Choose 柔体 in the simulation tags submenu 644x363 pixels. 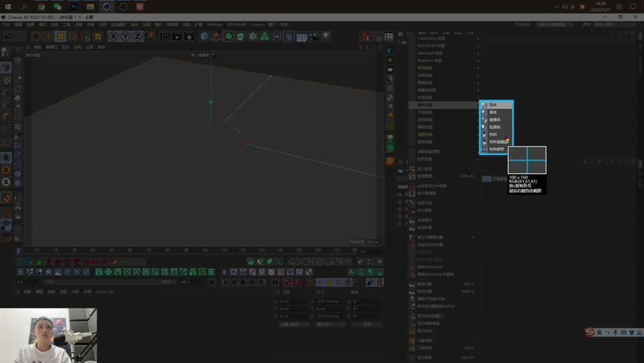(496, 112)
